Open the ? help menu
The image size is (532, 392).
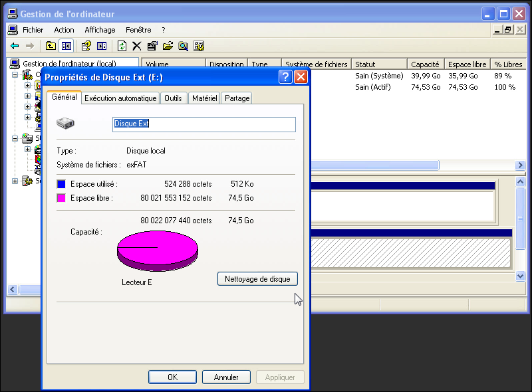[x=164, y=30]
